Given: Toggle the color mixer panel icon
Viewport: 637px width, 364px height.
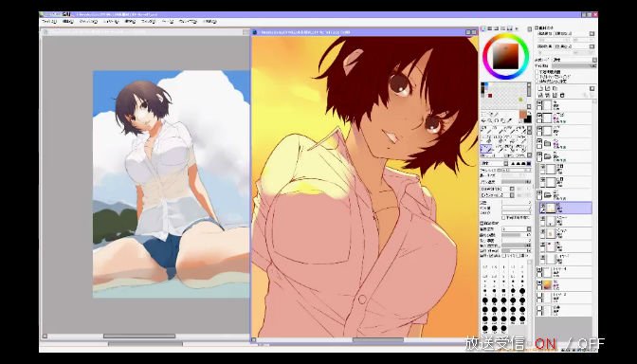Looking at the screenshot, I should [x=503, y=28].
